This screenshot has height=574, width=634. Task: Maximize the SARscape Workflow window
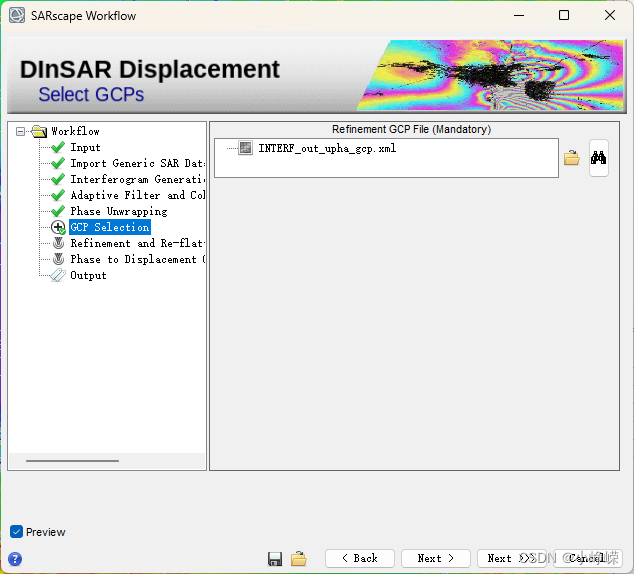(564, 15)
